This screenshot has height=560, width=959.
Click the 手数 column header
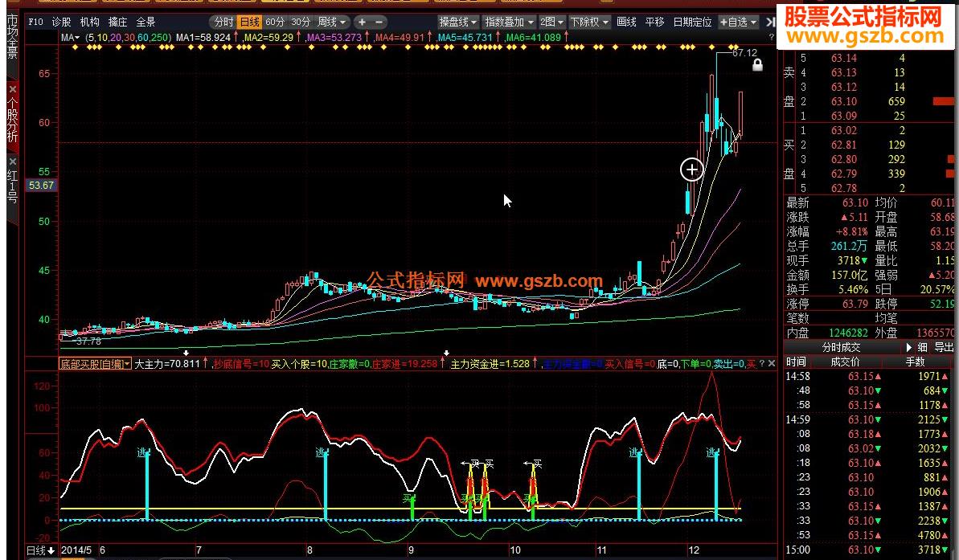[x=916, y=362]
